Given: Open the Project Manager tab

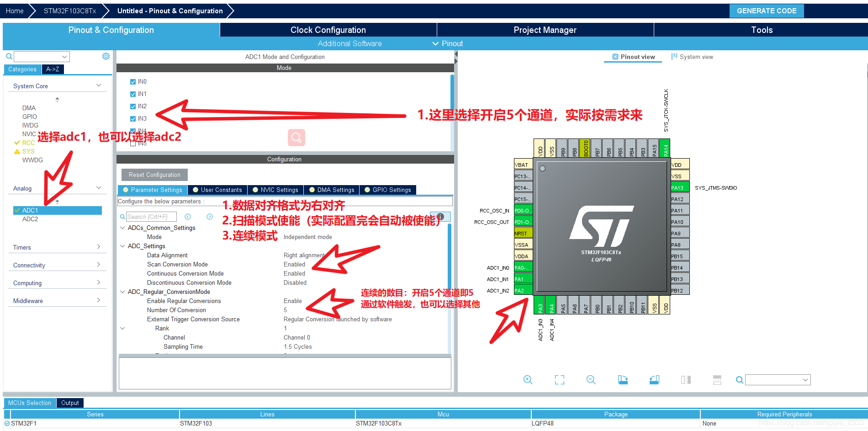Looking at the screenshot, I should point(545,30).
